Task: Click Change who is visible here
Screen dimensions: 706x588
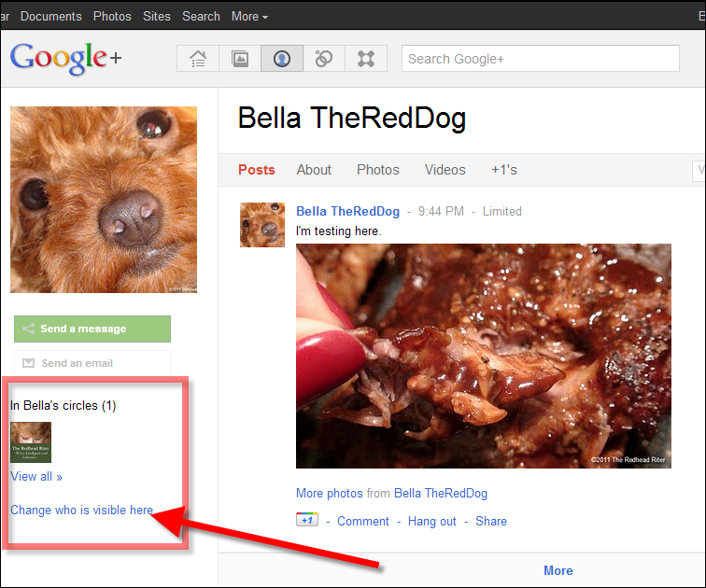Action: tap(81, 511)
